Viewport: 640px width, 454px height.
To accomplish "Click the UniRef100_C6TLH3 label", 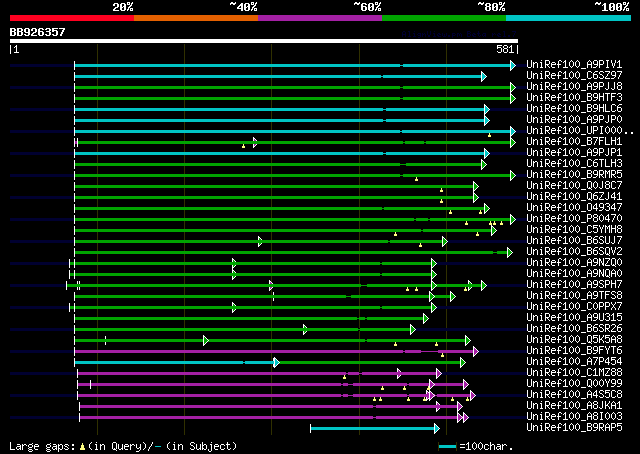I will [x=574, y=164].
